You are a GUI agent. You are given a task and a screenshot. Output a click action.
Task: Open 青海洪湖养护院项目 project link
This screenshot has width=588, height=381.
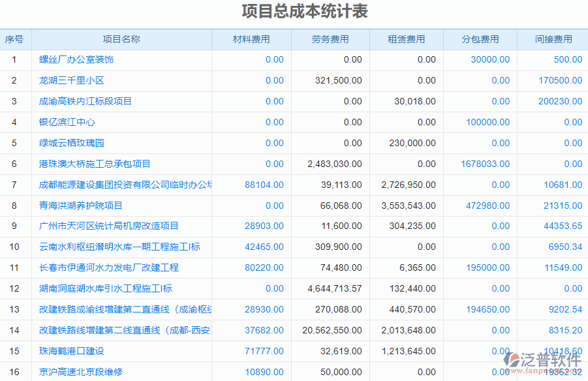81,206
